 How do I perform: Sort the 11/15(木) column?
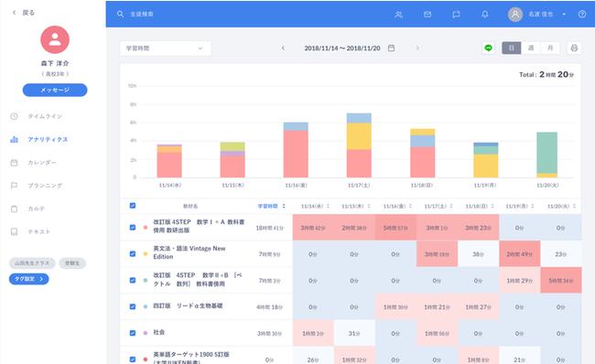[369, 207]
